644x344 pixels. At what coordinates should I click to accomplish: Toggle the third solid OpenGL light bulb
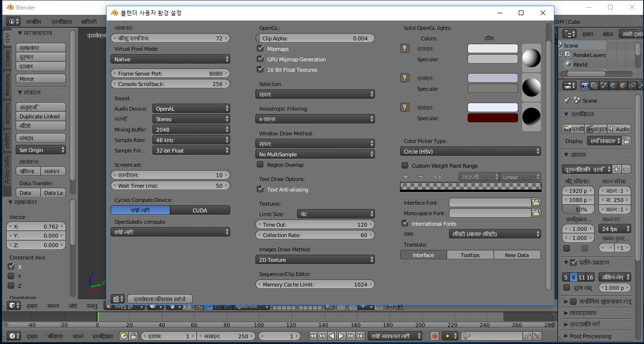(x=405, y=107)
